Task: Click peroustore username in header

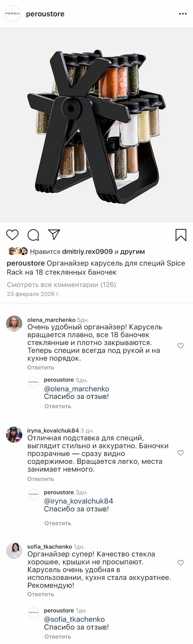Action: [45, 14]
